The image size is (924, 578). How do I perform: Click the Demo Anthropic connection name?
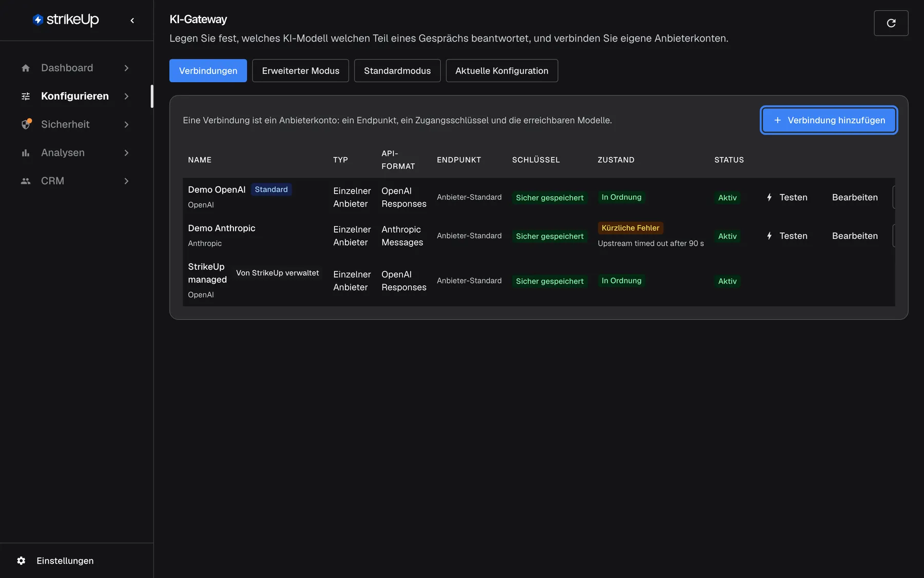pos(221,228)
